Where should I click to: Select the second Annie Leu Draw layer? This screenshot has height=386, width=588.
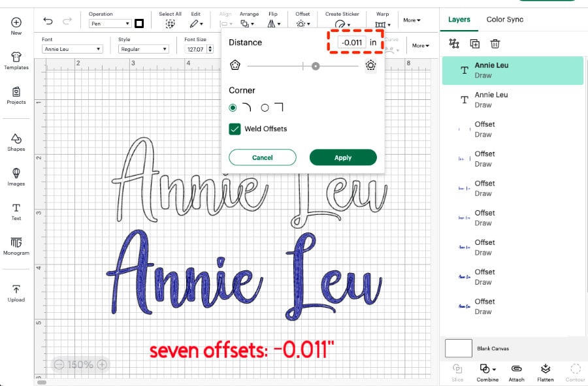click(x=513, y=100)
